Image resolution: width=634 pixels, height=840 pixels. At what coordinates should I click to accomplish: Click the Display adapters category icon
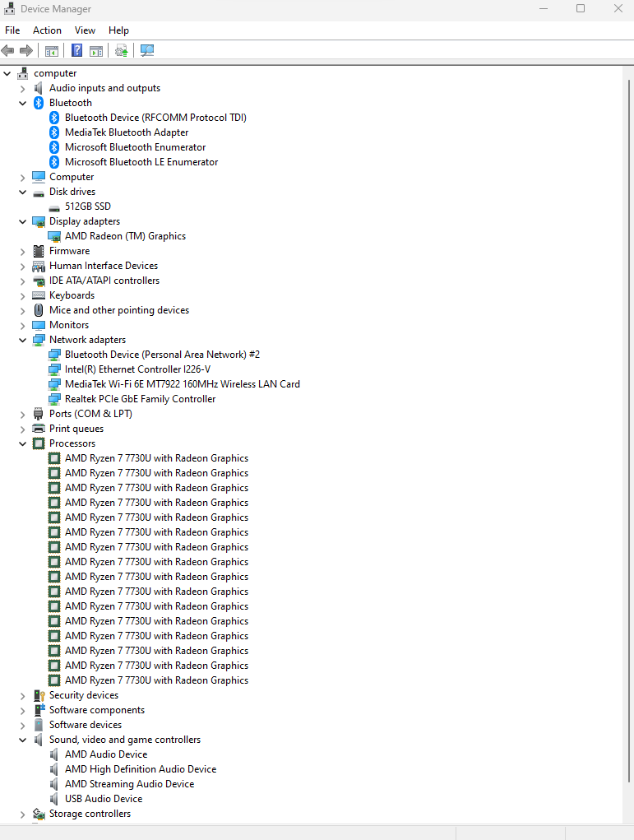(39, 221)
